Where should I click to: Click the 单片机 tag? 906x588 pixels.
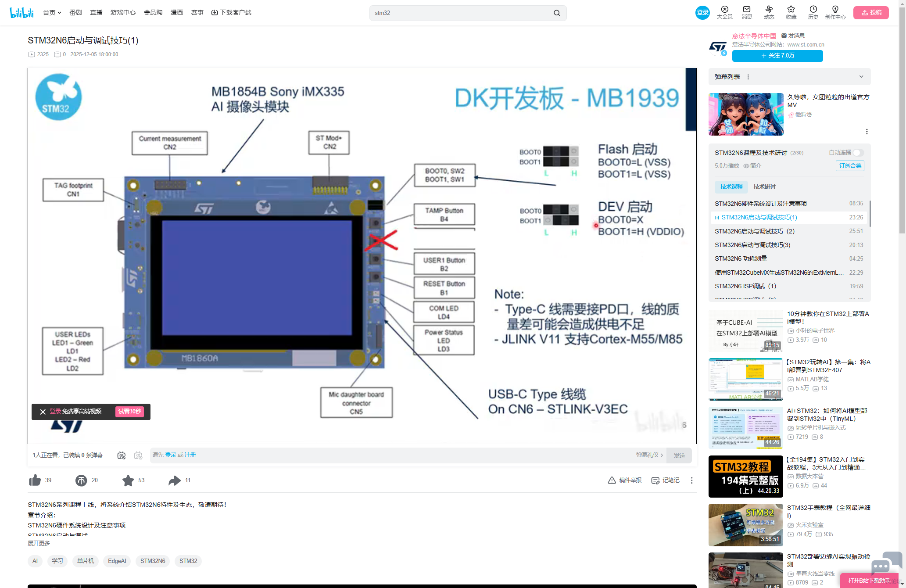click(x=86, y=561)
